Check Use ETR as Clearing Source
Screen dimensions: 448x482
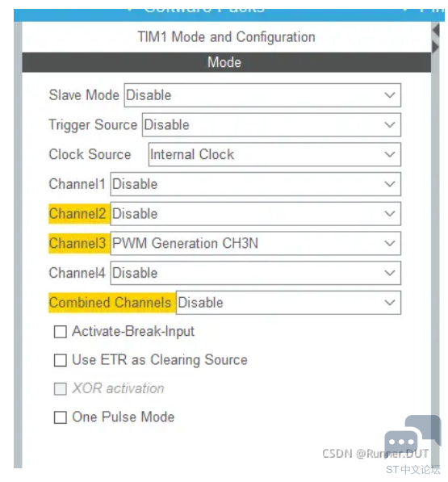coord(61,360)
